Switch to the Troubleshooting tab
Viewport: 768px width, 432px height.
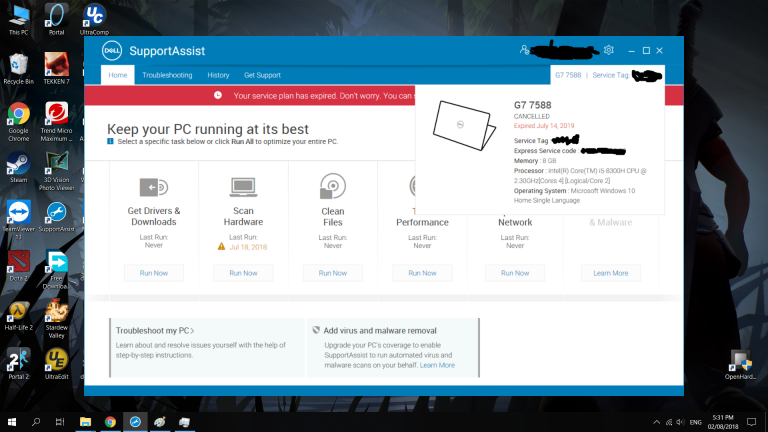[167, 75]
